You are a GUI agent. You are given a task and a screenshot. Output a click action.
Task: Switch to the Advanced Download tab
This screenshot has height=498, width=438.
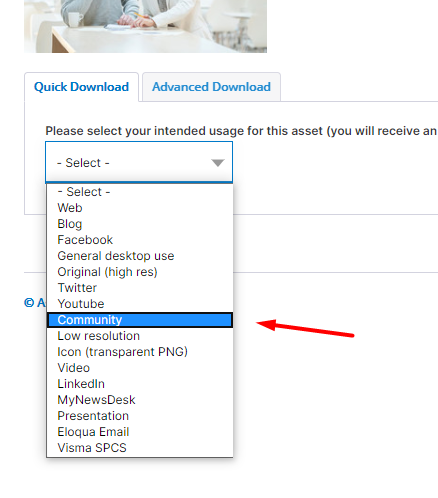click(x=211, y=87)
